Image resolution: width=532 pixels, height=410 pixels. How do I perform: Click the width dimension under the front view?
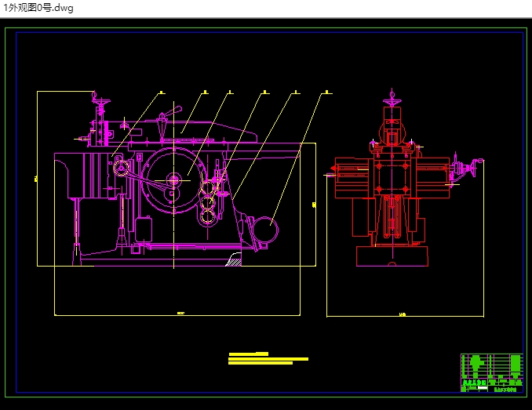tap(404, 316)
